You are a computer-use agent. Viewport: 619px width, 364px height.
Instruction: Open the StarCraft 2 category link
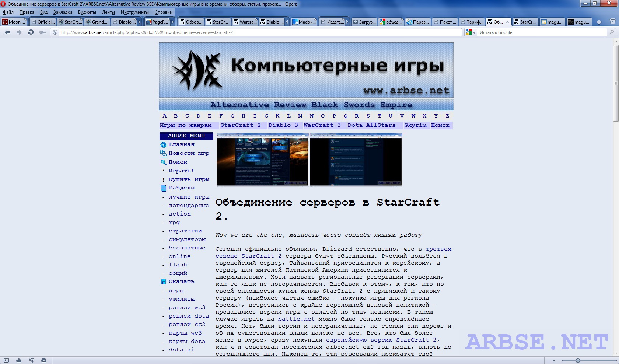[x=241, y=125]
